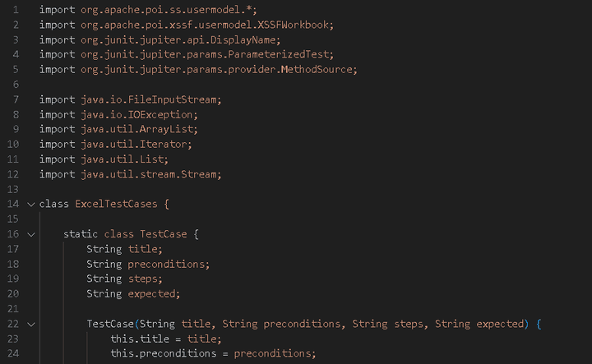
Task: Place cursor on steps field declaration, line 19
Action: (x=145, y=279)
